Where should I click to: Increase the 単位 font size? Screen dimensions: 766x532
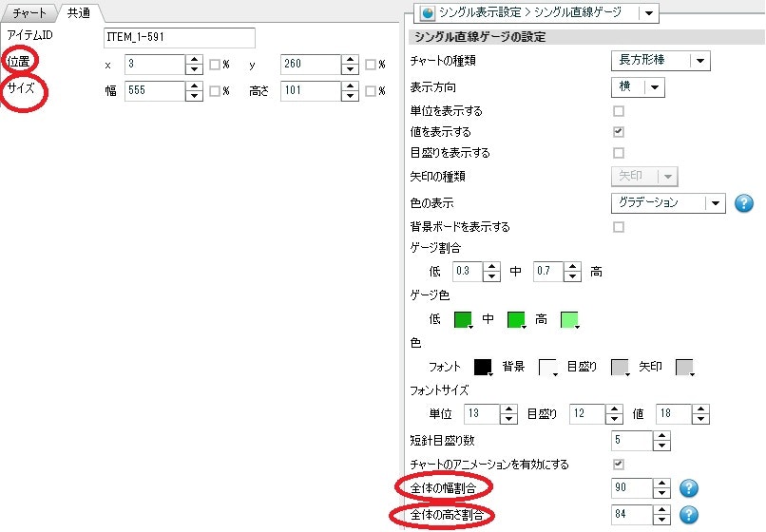(509, 409)
